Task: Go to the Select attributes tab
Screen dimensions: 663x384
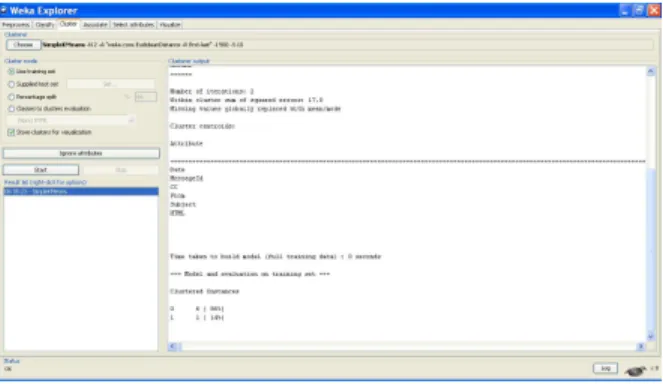Action: tap(133, 25)
